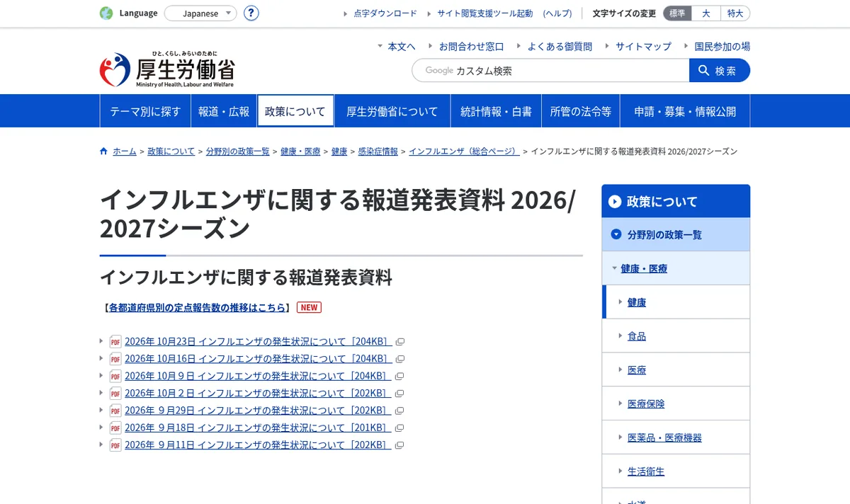
Task: Set text size to 特大
Action: click(735, 13)
